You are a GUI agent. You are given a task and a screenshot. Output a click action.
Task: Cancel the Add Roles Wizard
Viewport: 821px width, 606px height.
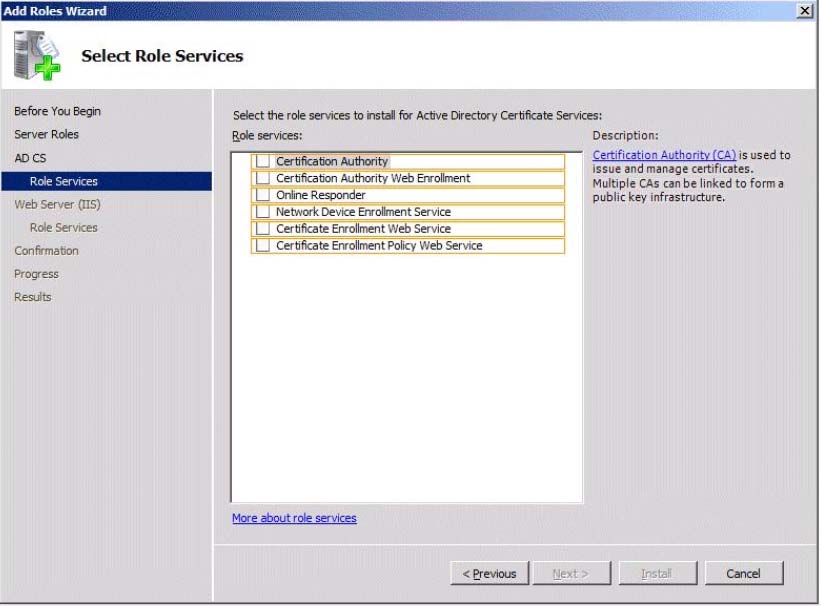tap(744, 574)
